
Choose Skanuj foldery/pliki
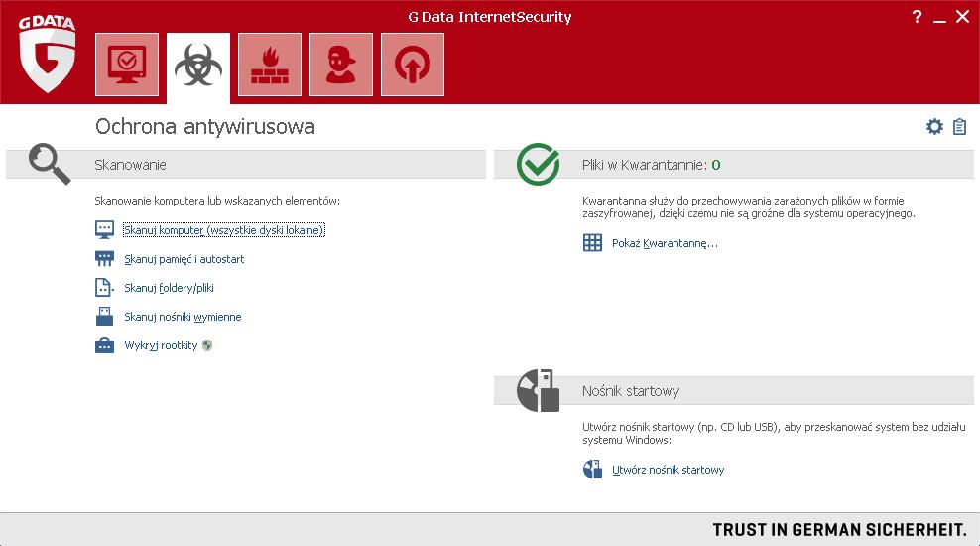pyautogui.click(x=169, y=288)
